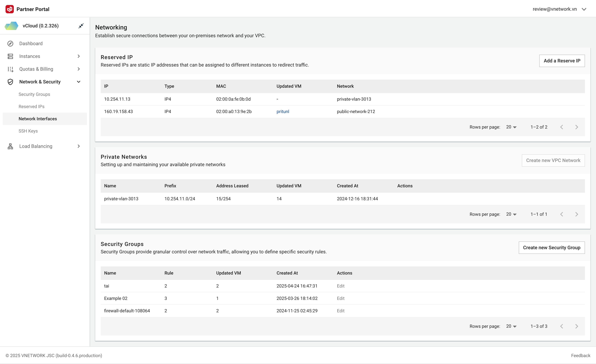Click prefix 10.254.11.0/24 cell

click(x=180, y=199)
